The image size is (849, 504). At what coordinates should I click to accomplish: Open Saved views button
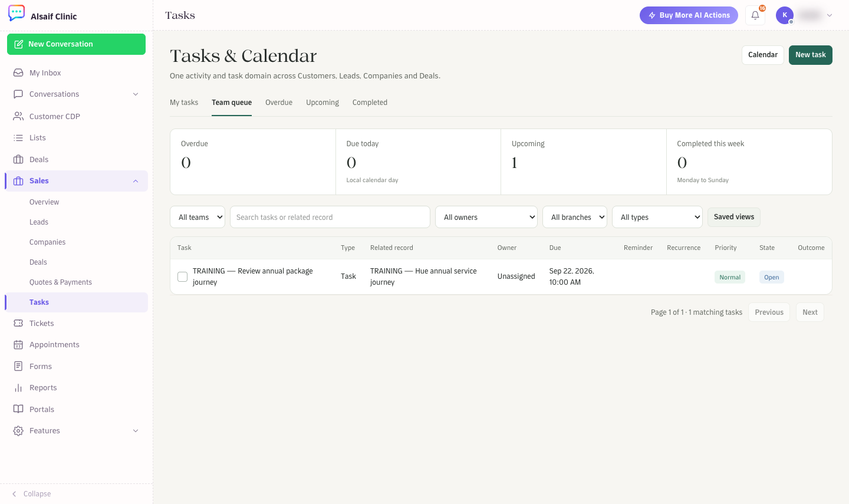(734, 217)
